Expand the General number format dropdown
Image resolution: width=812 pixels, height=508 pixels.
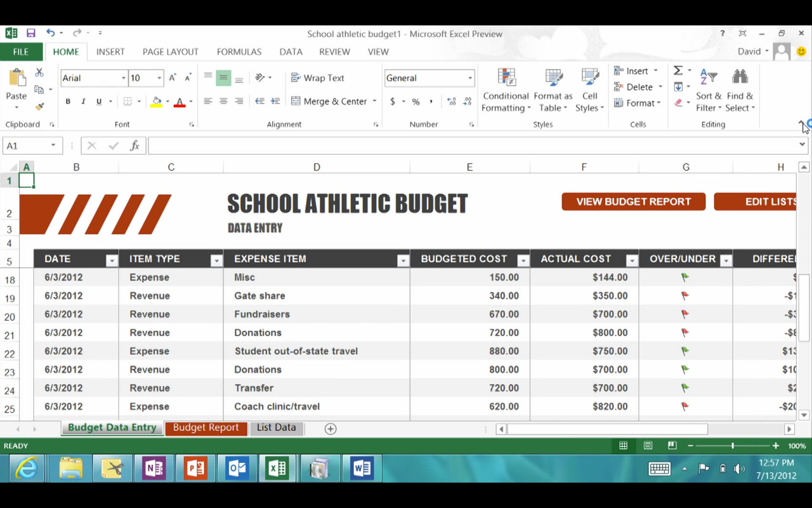(470, 78)
